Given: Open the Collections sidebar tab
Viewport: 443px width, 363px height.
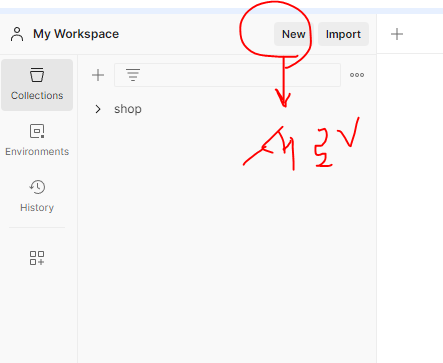Looking at the screenshot, I should 37,85.
